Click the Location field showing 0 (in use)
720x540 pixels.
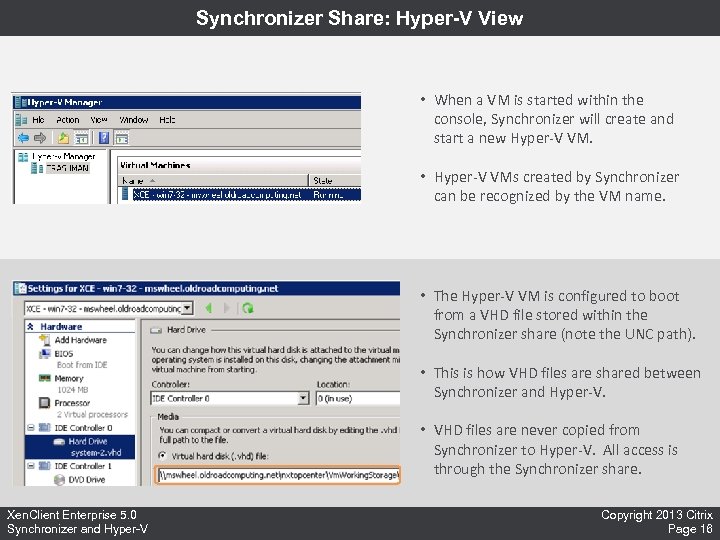click(x=358, y=398)
